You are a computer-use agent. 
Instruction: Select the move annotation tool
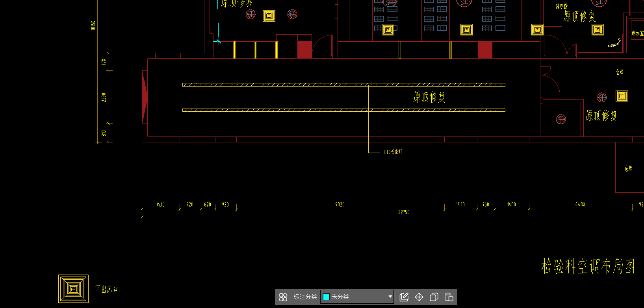(x=419, y=297)
